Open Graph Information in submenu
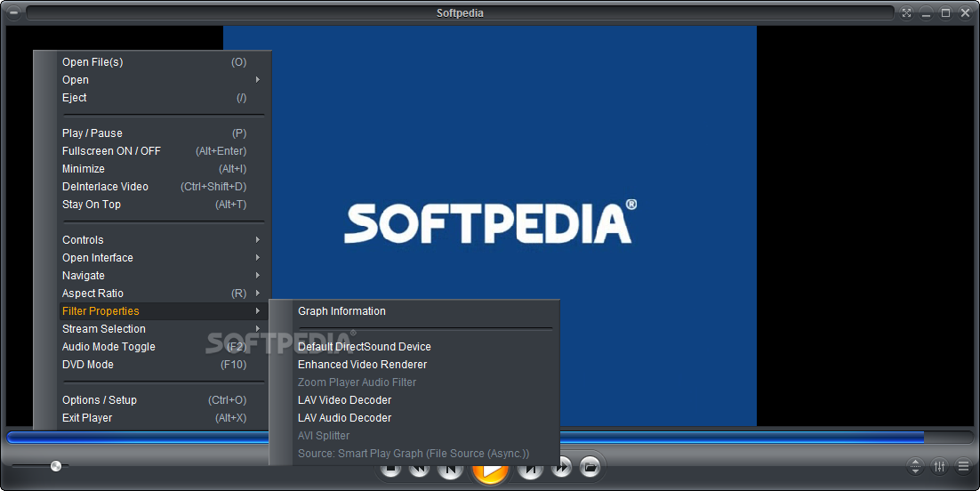The width and height of the screenshot is (980, 491). (x=425, y=310)
